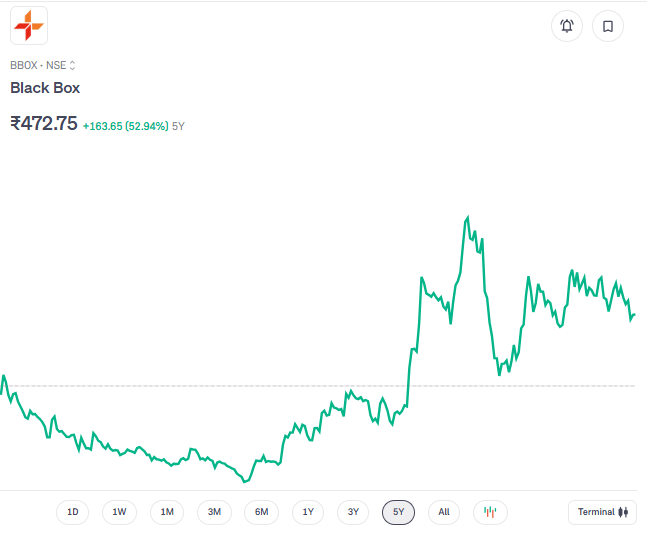Click the highest peak on the price line

467,217
